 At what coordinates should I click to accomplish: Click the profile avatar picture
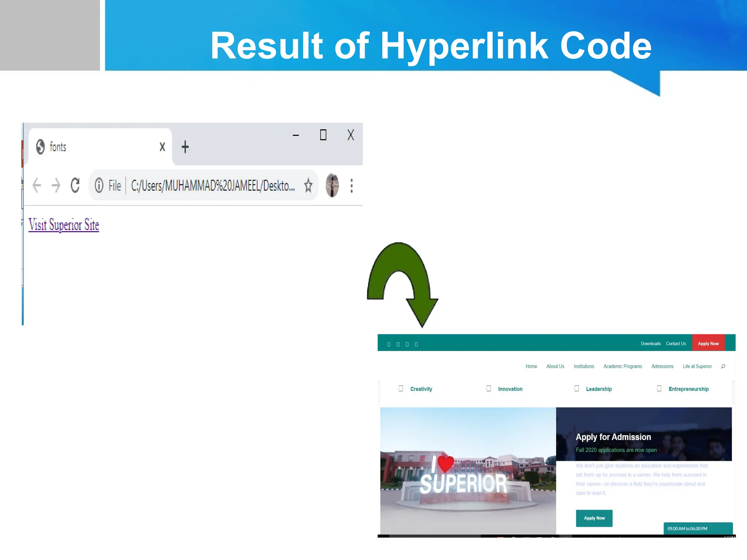pos(332,185)
